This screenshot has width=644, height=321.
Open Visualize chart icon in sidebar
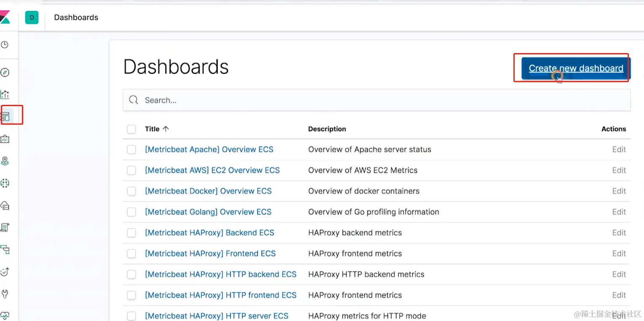[x=5, y=94]
